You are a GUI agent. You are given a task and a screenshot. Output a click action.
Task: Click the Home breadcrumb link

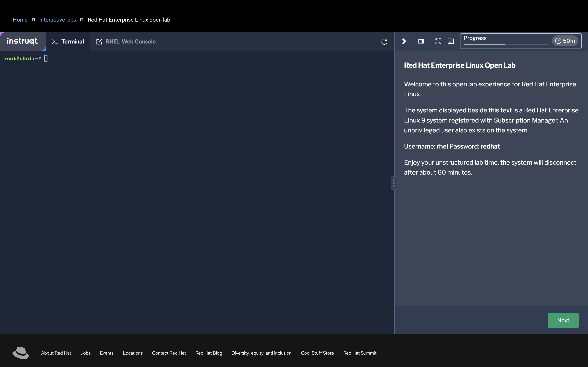20,19
